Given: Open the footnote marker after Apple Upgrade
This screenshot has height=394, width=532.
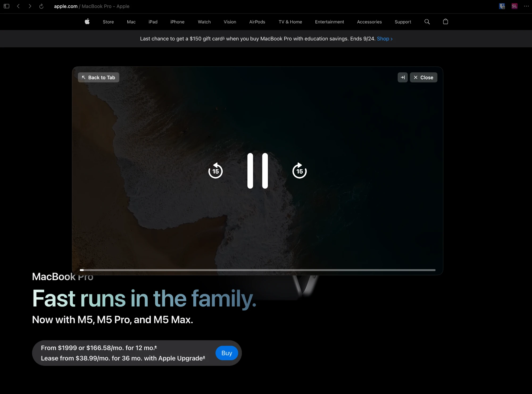Looking at the screenshot, I should 204,357.
